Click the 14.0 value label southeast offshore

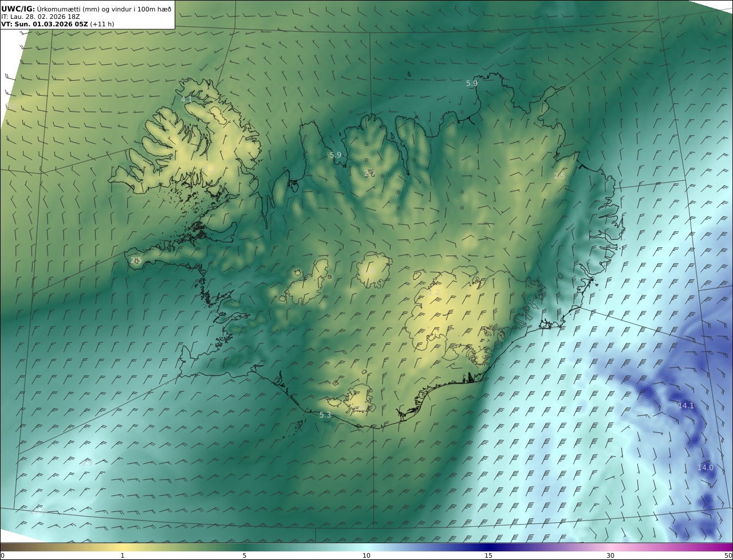[x=705, y=468]
